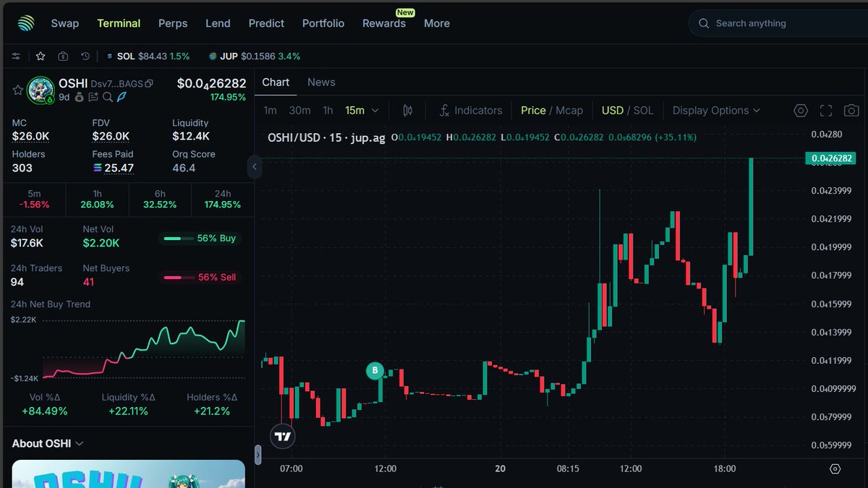Expand the About OSHI section
This screenshot has height=488, width=868.
pyautogui.click(x=48, y=443)
